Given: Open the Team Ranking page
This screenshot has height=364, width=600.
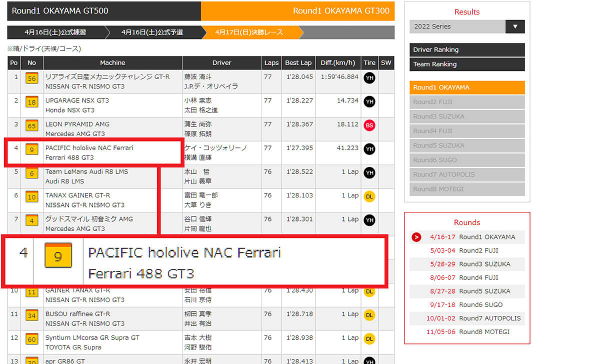Looking at the screenshot, I should tap(467, 64).
